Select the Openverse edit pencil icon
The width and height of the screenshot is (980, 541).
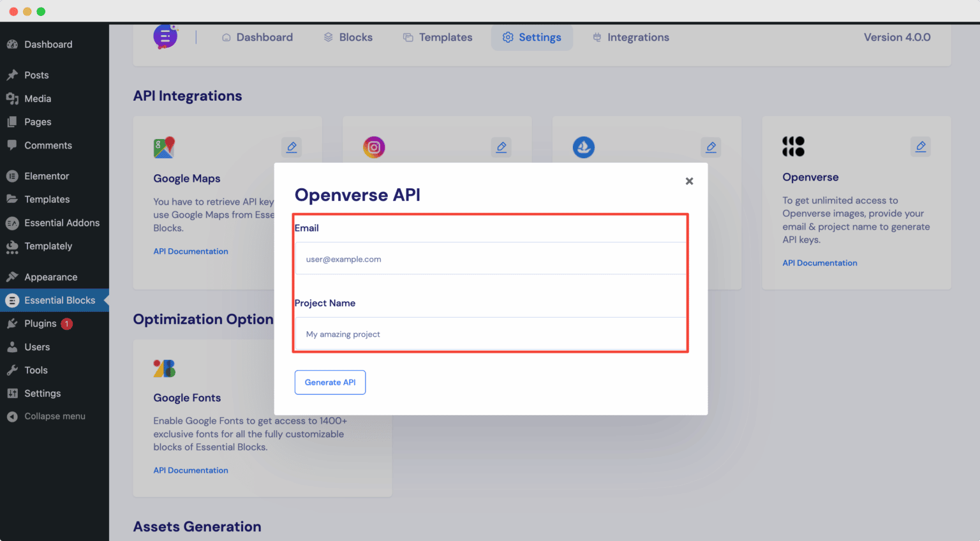[x=921, y=146]
